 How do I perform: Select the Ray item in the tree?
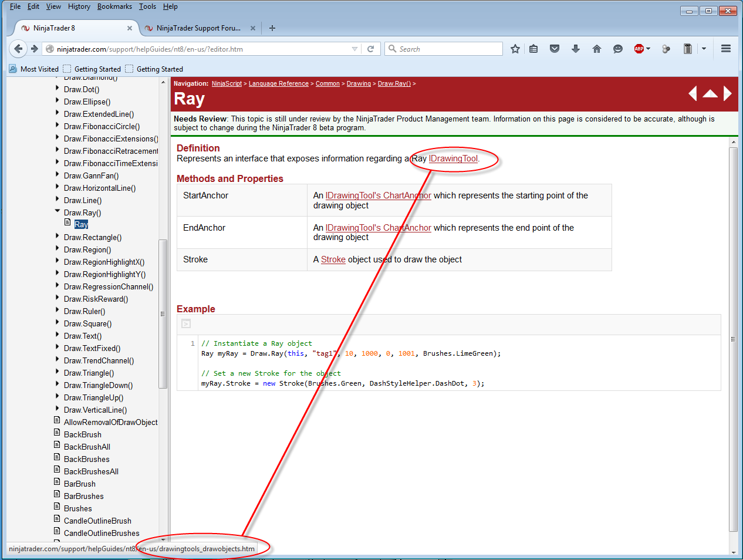[81, 224]
